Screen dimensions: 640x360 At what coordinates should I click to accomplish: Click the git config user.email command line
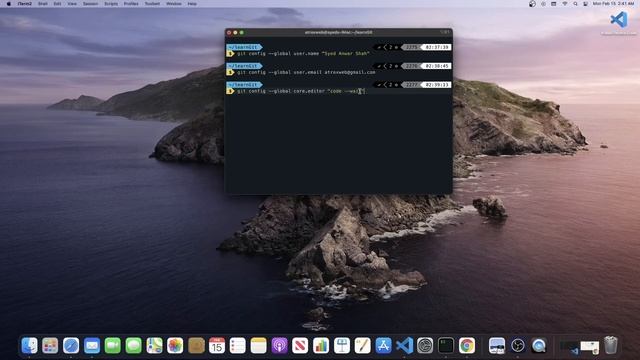[x=306, y=72]
